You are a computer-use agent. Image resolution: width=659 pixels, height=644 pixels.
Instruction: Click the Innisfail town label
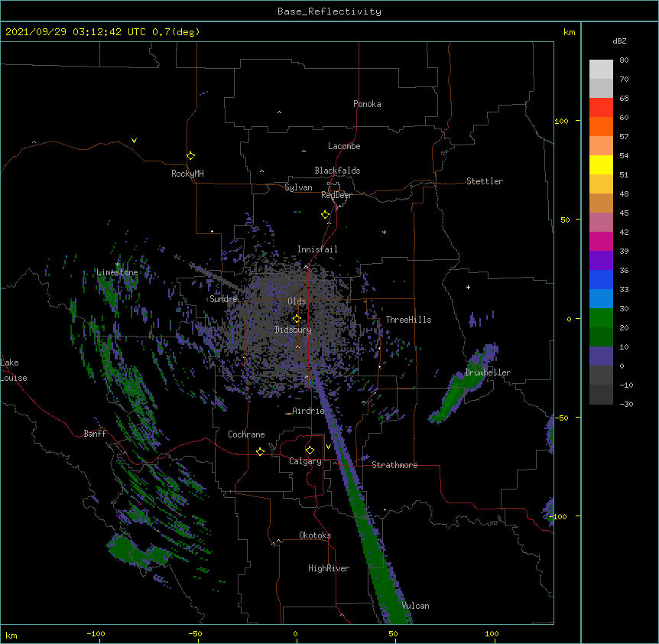click(317, 249)
